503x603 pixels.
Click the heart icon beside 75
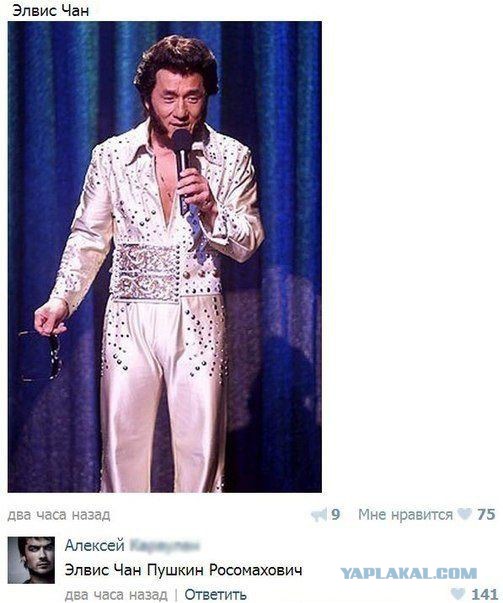pyautogui.click(x=464, y=514)
